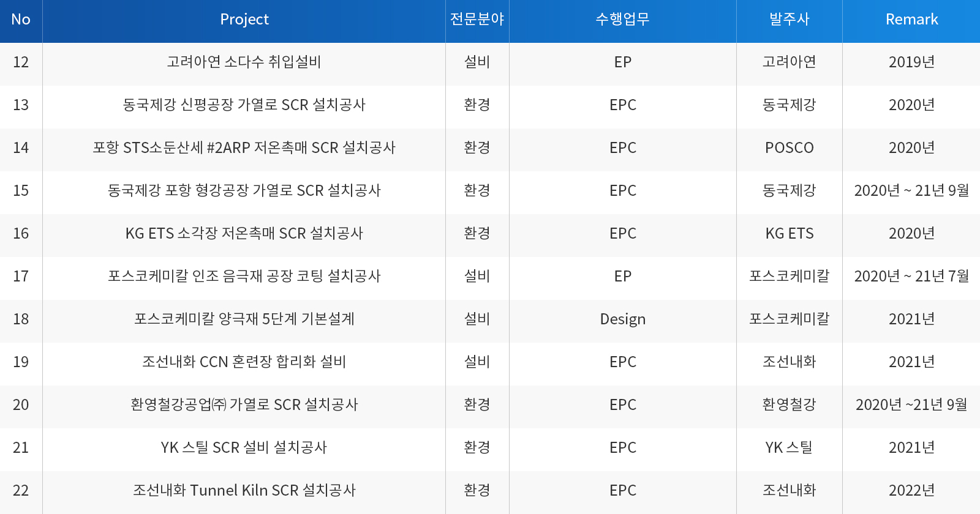Select the POSCO client cell
980x514 pixels.
(x=789, y=147)
